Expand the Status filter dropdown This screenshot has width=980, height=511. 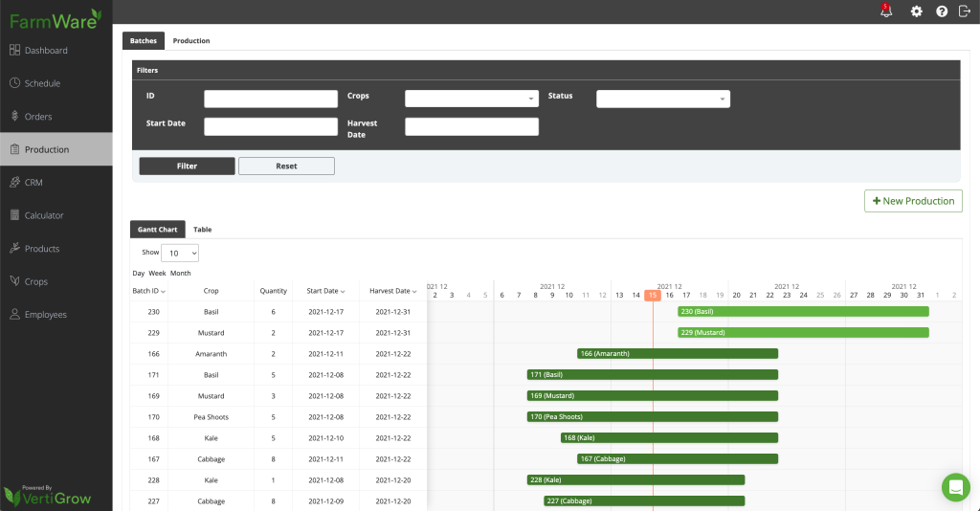pos(663,99)
